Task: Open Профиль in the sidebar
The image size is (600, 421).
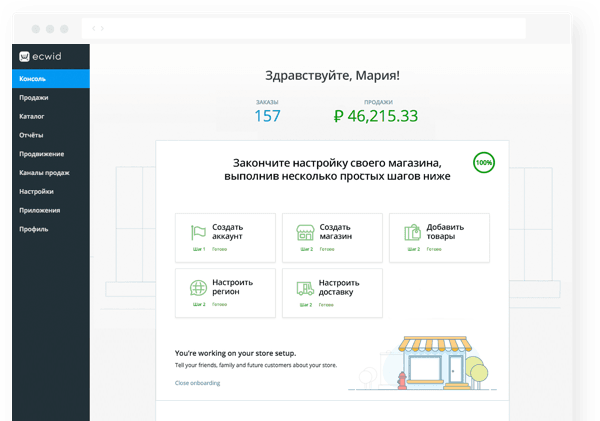Action: coord(51,229)
